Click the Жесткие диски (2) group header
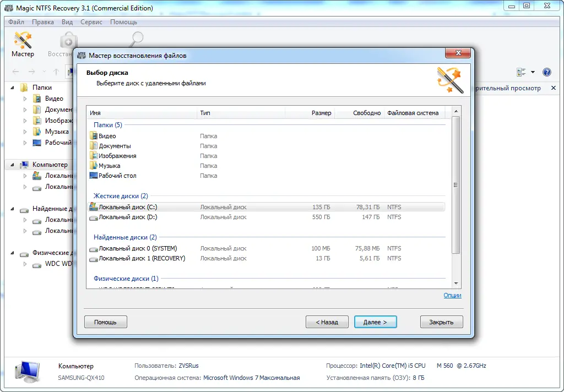Viewport: 564px width, 392px height. click(x=121, y=196)
